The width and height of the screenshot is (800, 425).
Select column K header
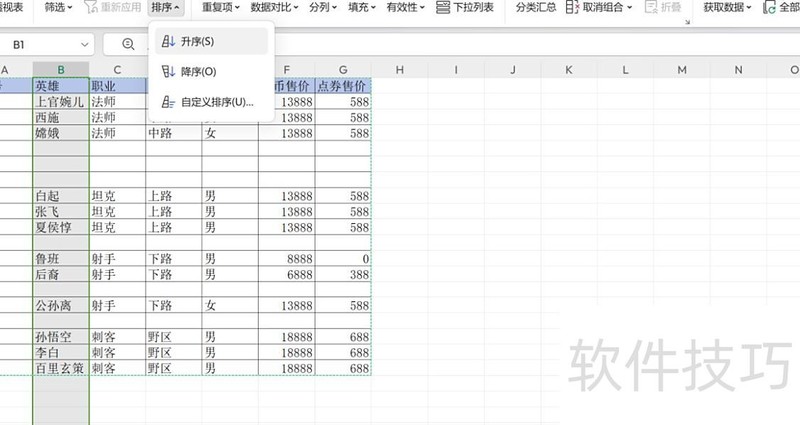[x=569, y=70]
